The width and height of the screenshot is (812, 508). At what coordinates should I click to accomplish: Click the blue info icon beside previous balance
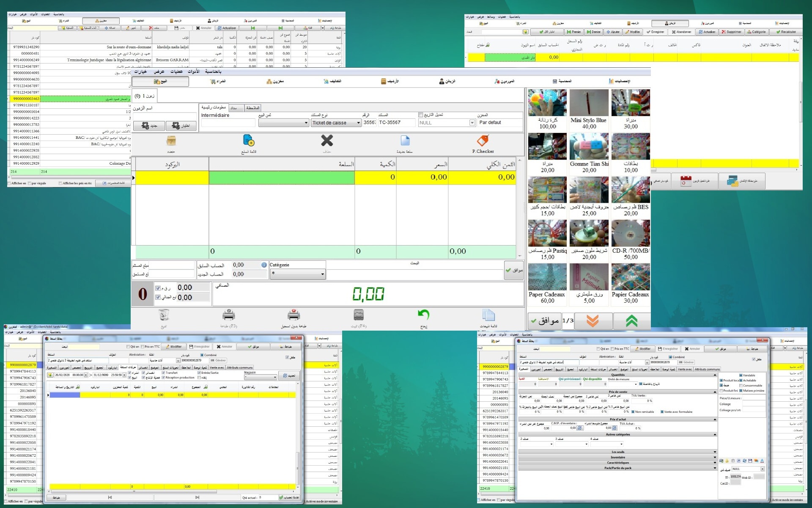click(x=264, y=265)
